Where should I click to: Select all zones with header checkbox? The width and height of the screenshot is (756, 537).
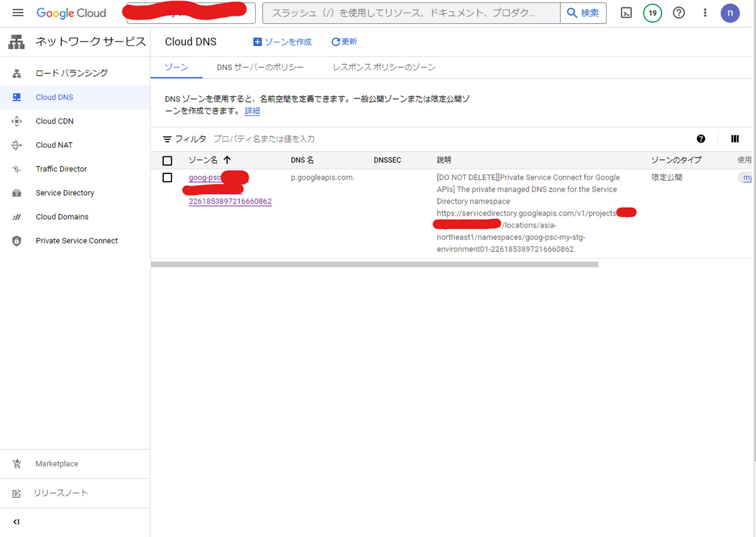pos(168,161)
